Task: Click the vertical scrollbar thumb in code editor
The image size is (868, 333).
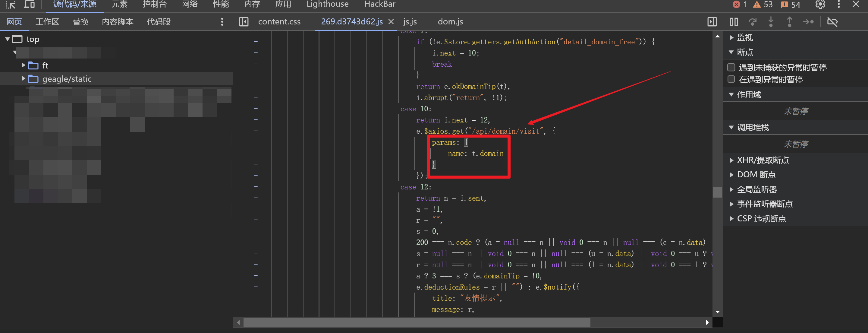Action: click(x=717, y=192)
